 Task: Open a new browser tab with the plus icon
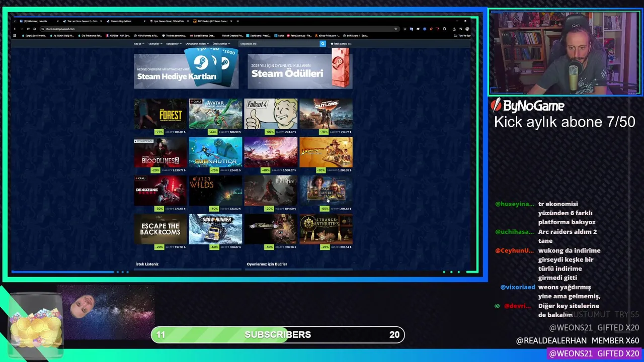coord(237,21)
